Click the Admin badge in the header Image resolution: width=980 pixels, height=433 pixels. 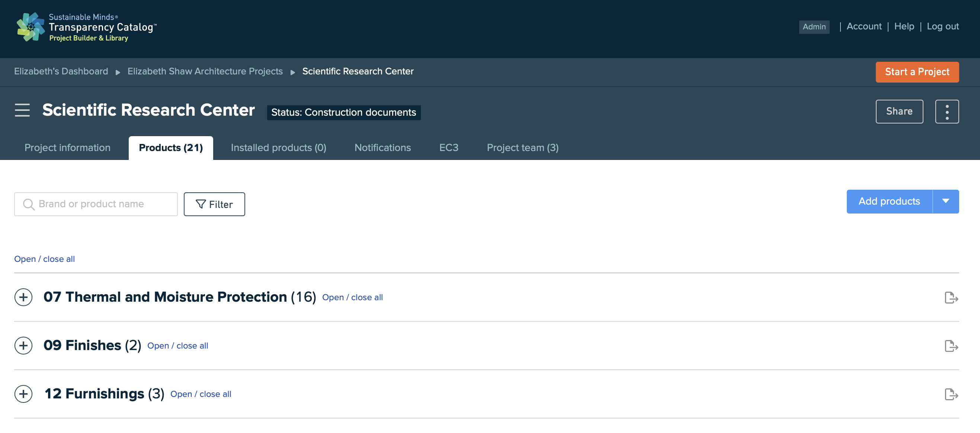pyautogui.click(x=814, y=27)
